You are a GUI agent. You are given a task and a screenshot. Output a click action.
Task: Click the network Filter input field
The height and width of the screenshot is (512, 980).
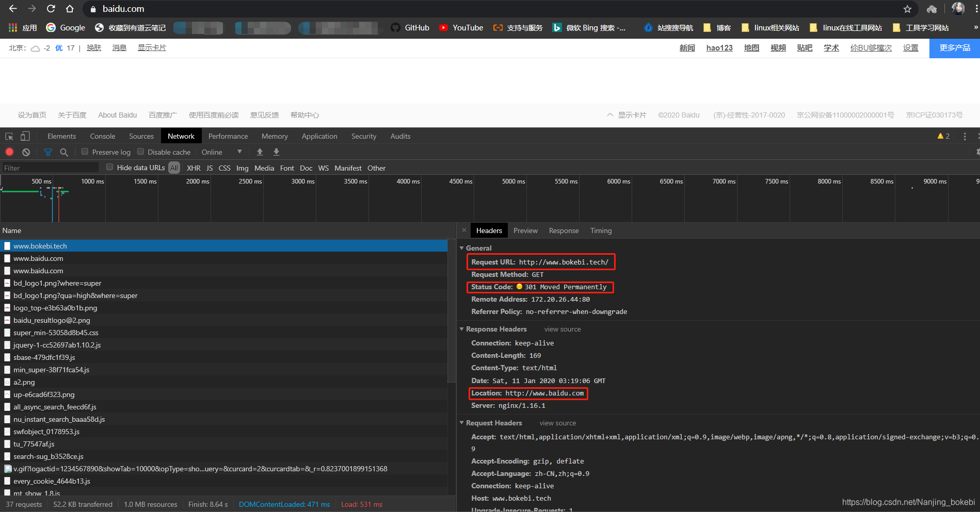coord(50,168)
